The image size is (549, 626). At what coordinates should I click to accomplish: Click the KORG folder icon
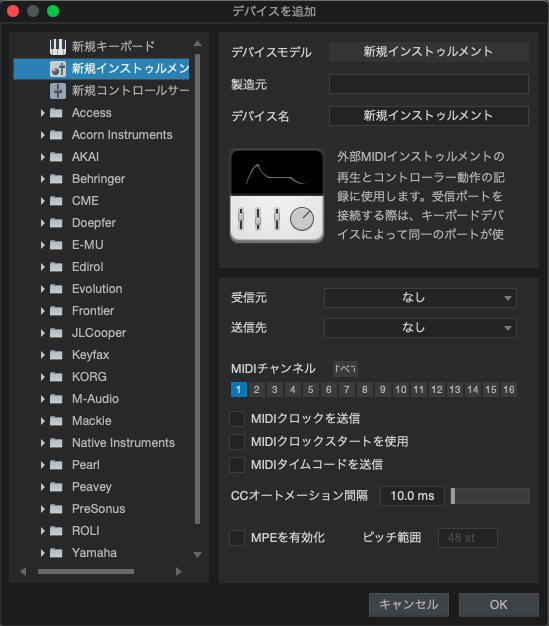[56, 376]
